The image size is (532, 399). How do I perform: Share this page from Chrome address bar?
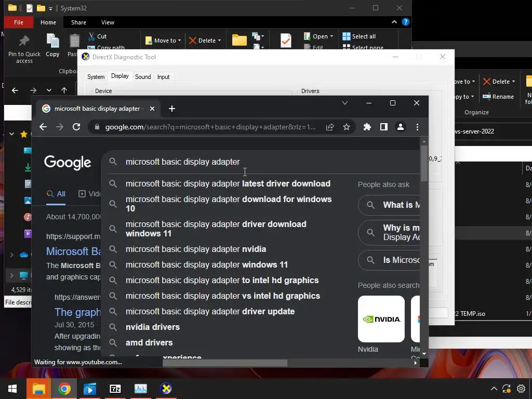coord(330,127)
